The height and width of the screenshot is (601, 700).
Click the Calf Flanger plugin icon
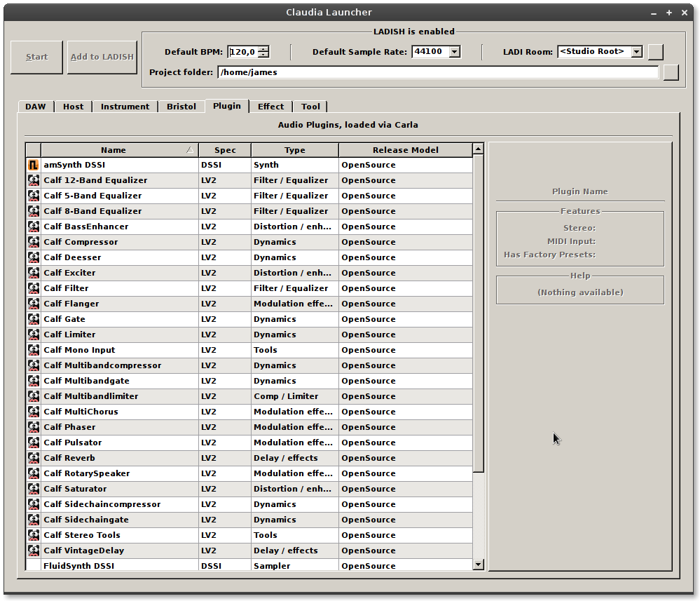point(33,304)
